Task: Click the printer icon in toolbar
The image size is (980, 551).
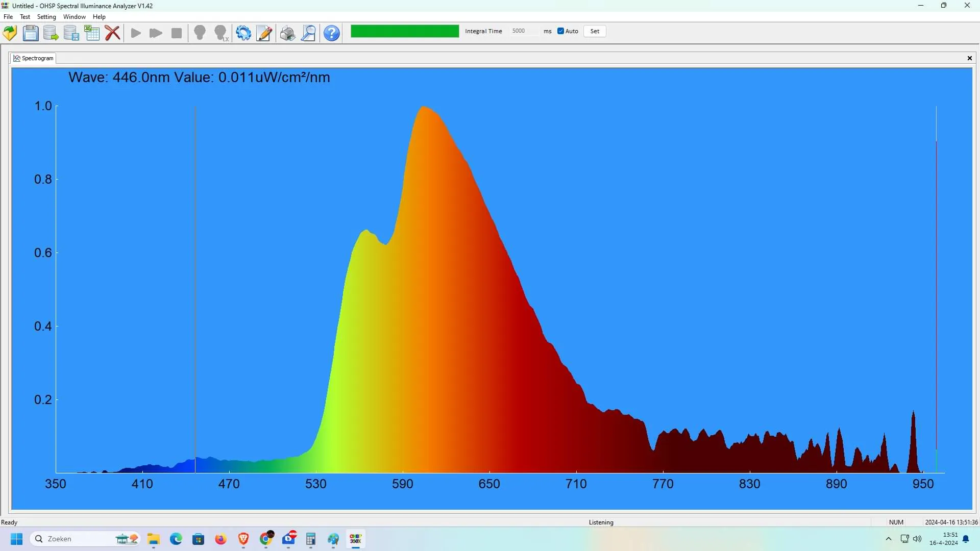Action: coord(287,33)
